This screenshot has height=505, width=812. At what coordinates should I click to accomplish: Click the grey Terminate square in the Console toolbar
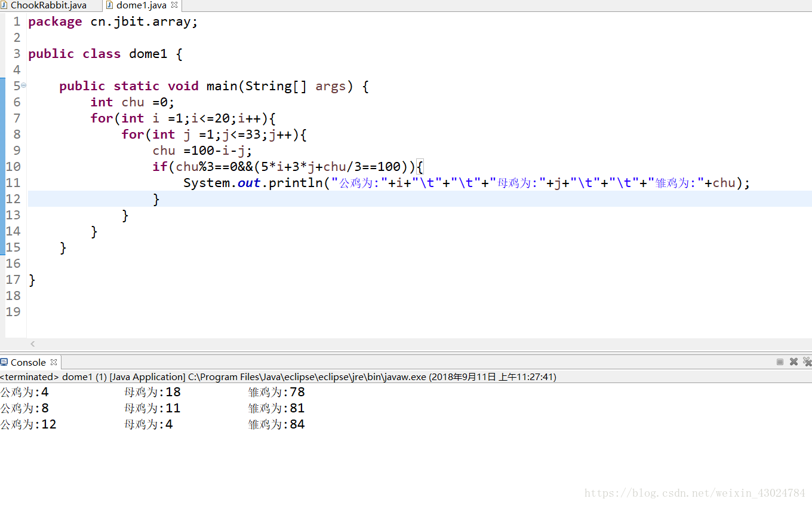click(x=780, y=362)
